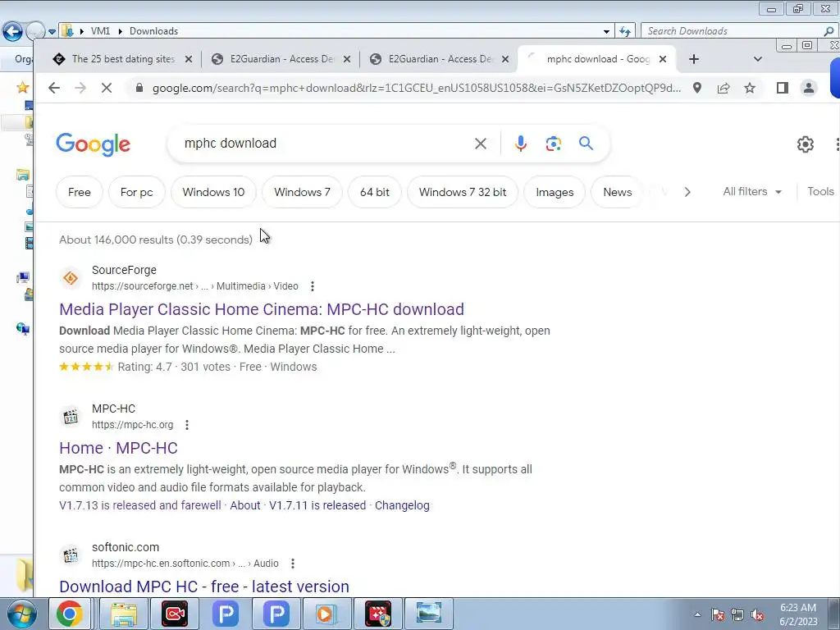Screen dimensions: 840x630
Task: Open the About sitelink under MPC-HC
Action: click(x=244, y=505)
